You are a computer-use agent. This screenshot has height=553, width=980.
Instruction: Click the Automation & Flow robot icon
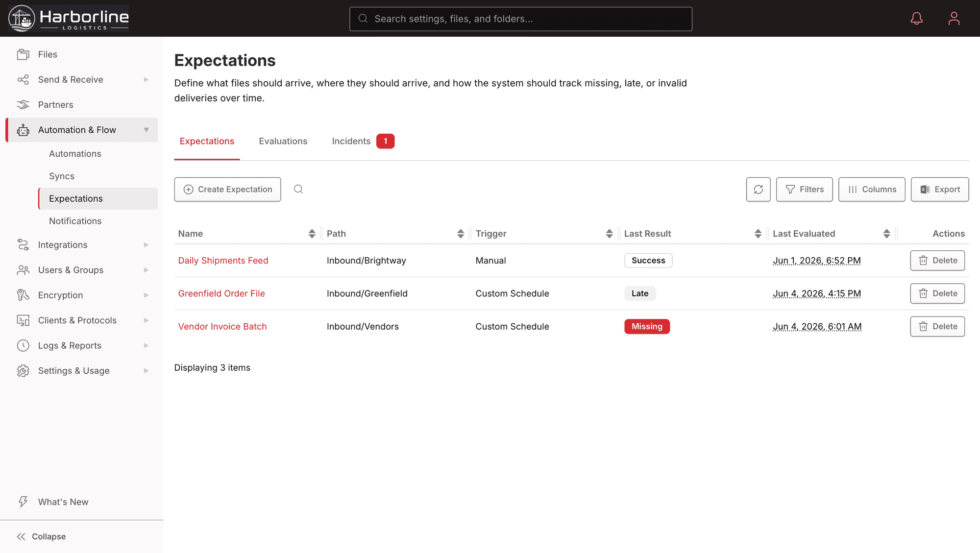tap(23, 130)
